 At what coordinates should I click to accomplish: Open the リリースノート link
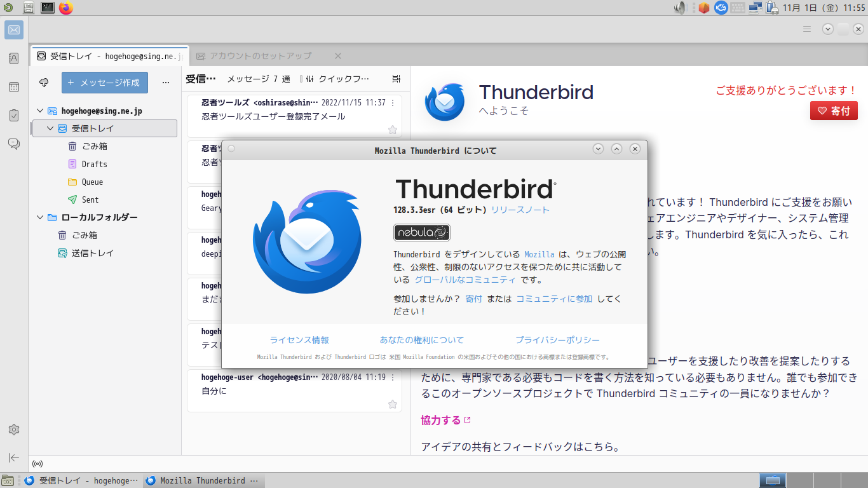click(x=520, y=210)
